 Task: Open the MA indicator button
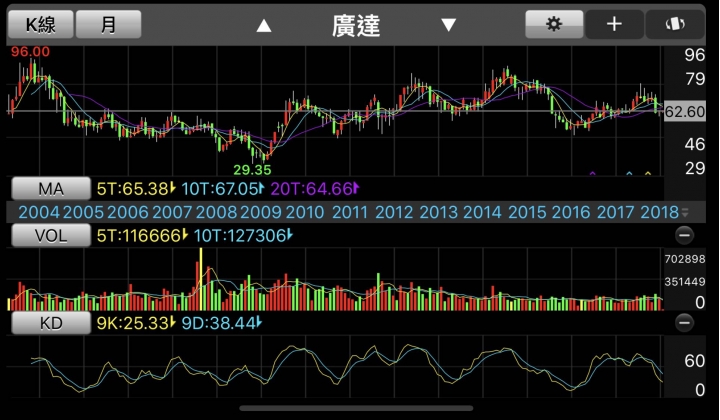(x=51, y=189)
